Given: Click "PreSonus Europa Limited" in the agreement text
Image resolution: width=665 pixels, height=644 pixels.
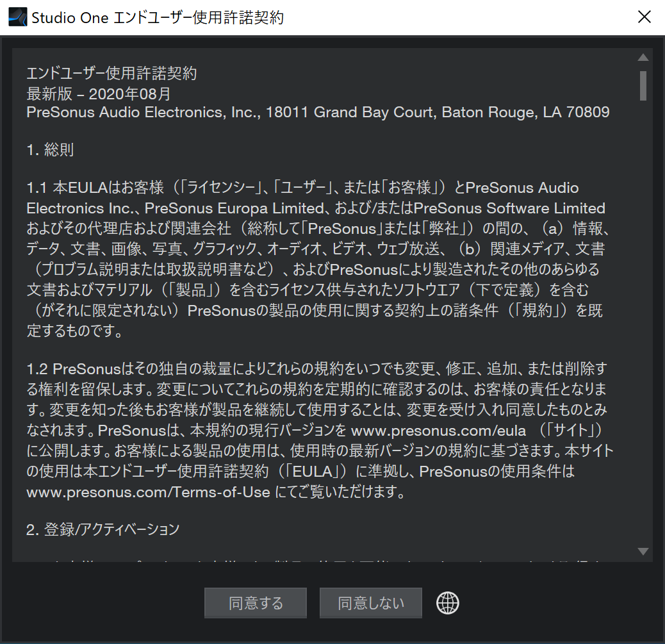Looking at the screenshot, I should click(x=234, y=209).
